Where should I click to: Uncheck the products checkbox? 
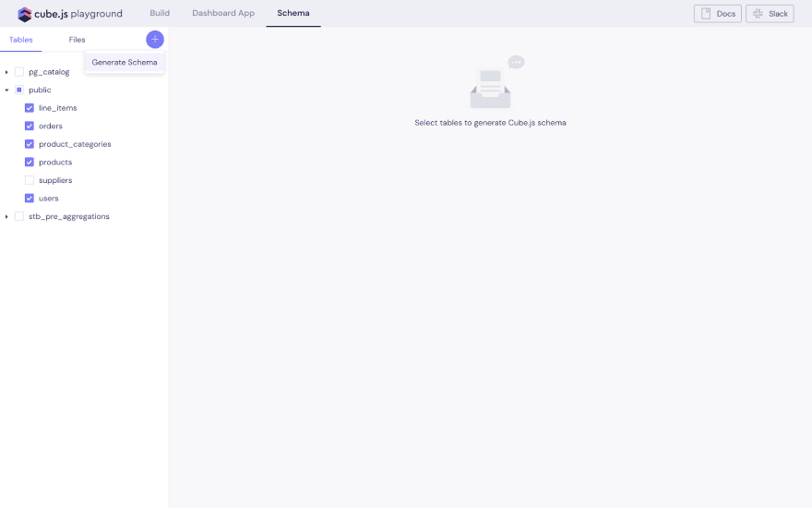[30, 163]
